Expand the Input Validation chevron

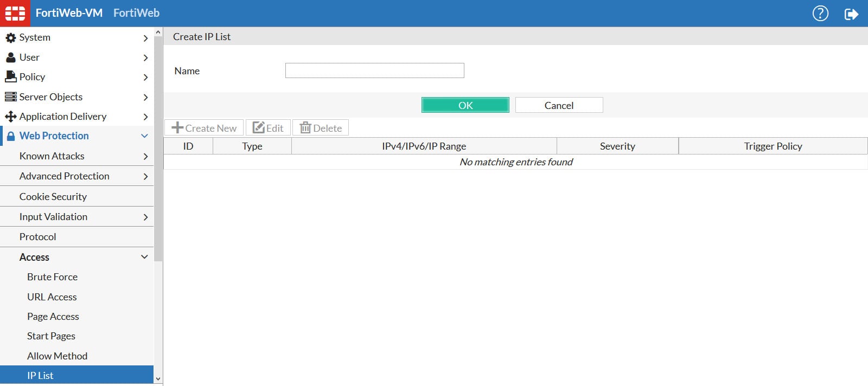[145, 217]
